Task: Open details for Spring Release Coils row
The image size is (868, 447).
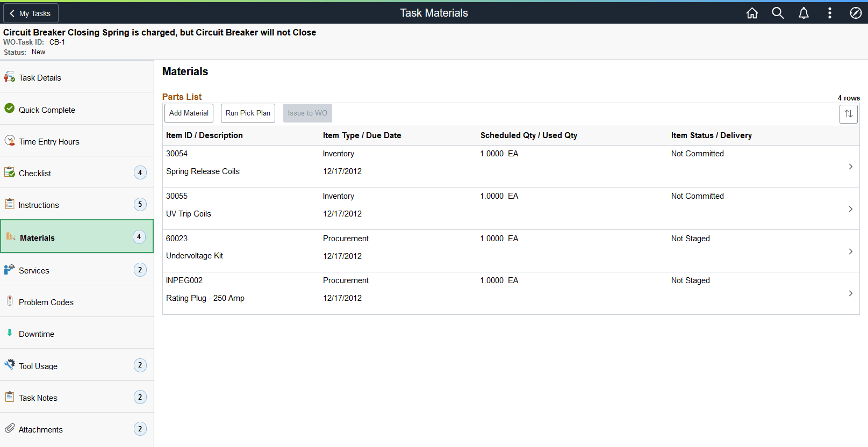Action: pyautogui.click(x=850, y=167)
